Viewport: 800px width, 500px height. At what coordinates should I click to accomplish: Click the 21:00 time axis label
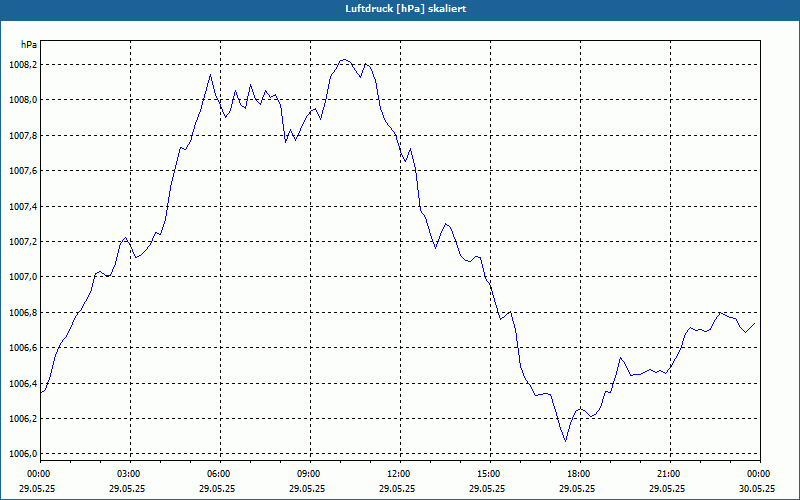[x=670, y=474]
